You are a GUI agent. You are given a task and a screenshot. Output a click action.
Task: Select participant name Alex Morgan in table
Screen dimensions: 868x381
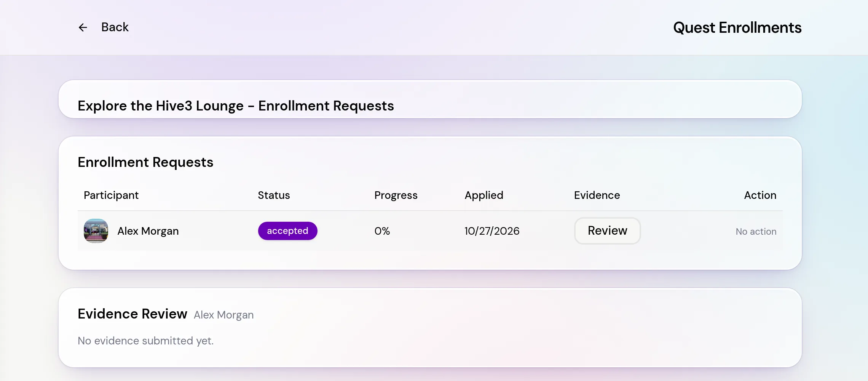(x=148, y=231)
